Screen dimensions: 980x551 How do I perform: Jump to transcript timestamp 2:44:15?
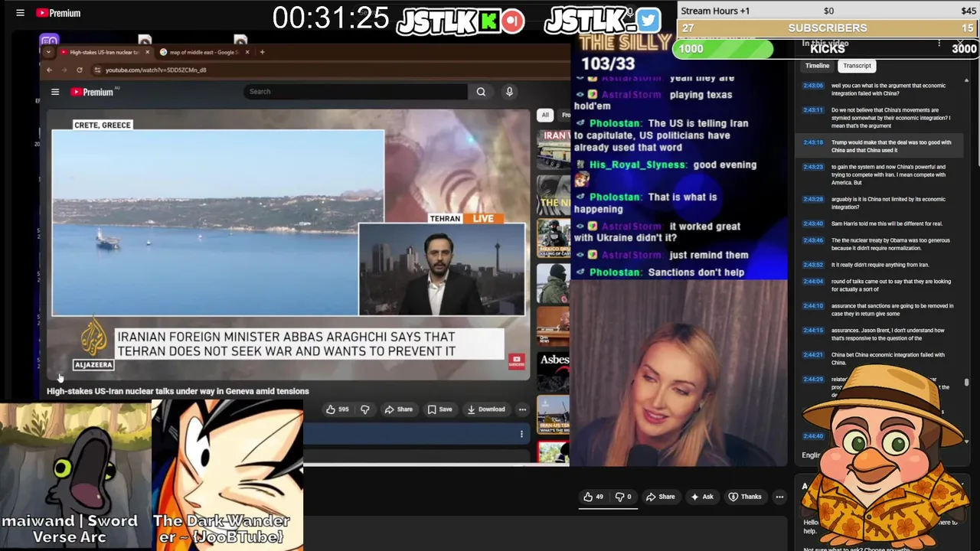click(x=812, y=331)
